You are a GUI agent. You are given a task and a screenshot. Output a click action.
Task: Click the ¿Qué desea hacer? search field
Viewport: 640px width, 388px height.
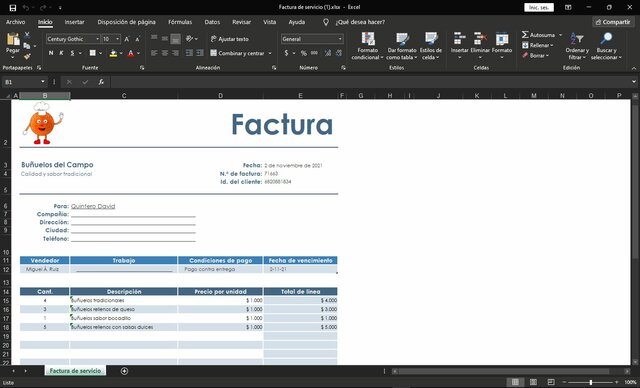pyautogui.click(x=360, y=22)
